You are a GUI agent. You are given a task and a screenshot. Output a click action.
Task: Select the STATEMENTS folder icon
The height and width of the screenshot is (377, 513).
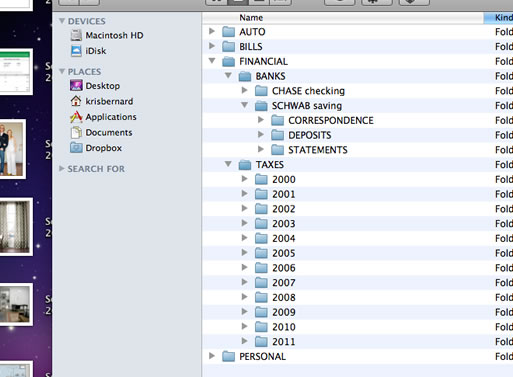click(278, 150)
